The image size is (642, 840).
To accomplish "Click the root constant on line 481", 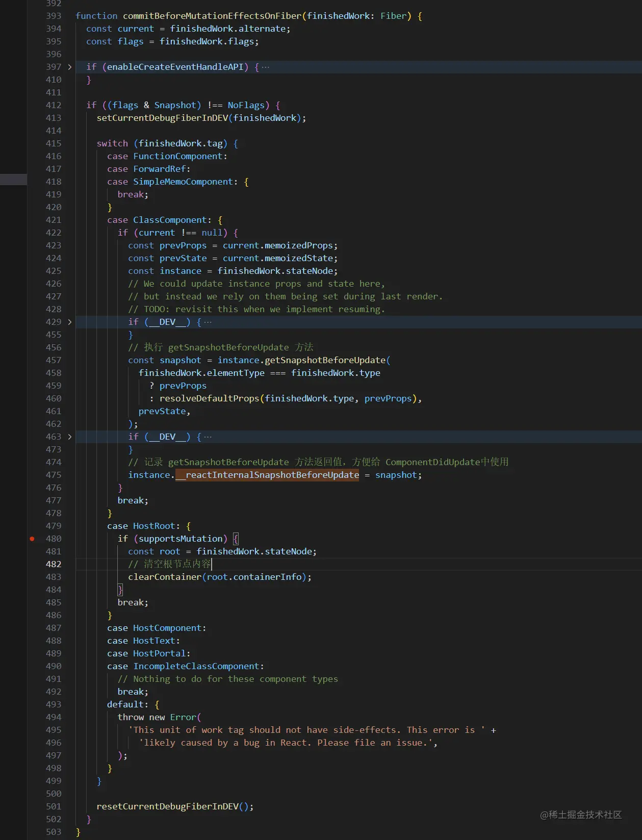I will pos(170,551).
